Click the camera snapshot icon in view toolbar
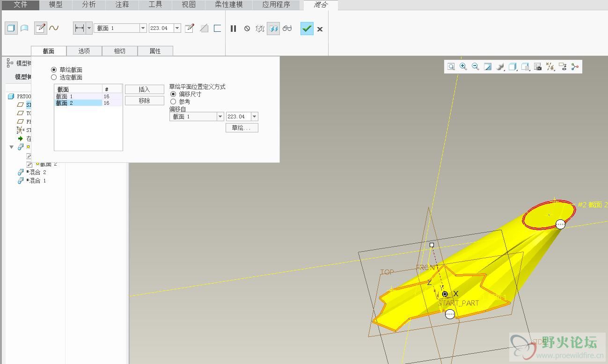This screenshot has height=364, width=608. (538, 67)
